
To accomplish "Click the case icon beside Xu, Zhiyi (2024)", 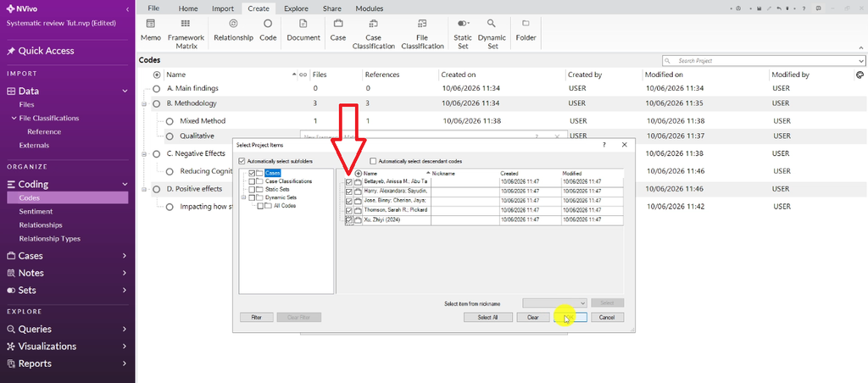I will click(x=358, y=220).
